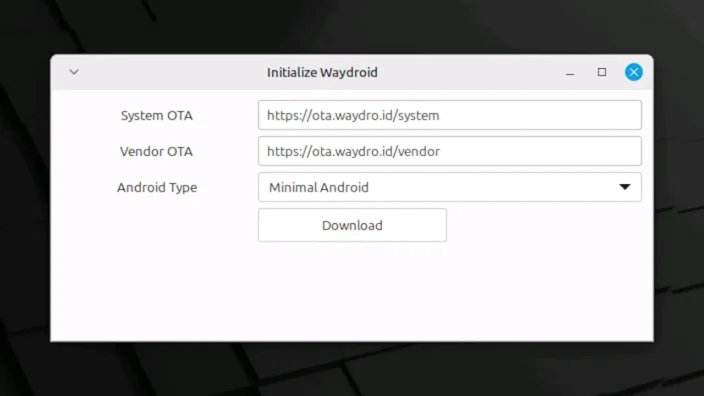Click the System OTA URL field
The width and height of the screenshot is (704, 396).
449,115
